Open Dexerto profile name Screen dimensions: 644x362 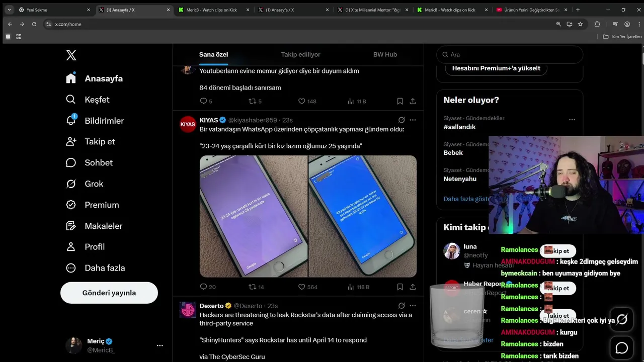pos(211,306)
